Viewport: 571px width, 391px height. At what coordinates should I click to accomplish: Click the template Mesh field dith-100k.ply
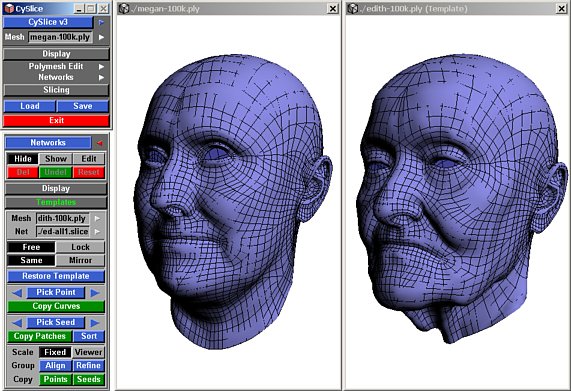(x=63, y=218)
